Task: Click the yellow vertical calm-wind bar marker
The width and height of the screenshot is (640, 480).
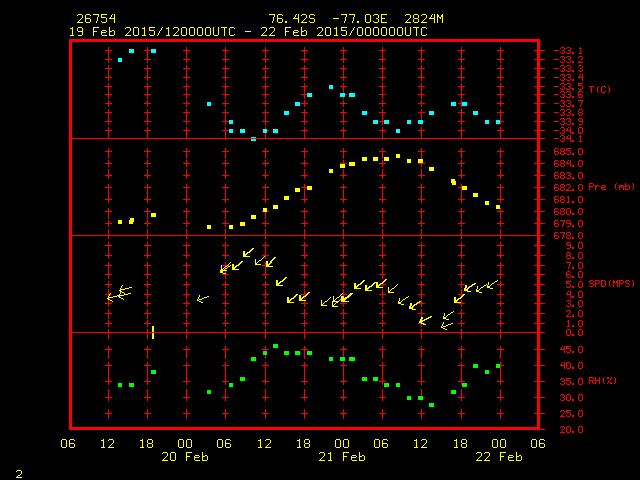Action: pos(153,332)
